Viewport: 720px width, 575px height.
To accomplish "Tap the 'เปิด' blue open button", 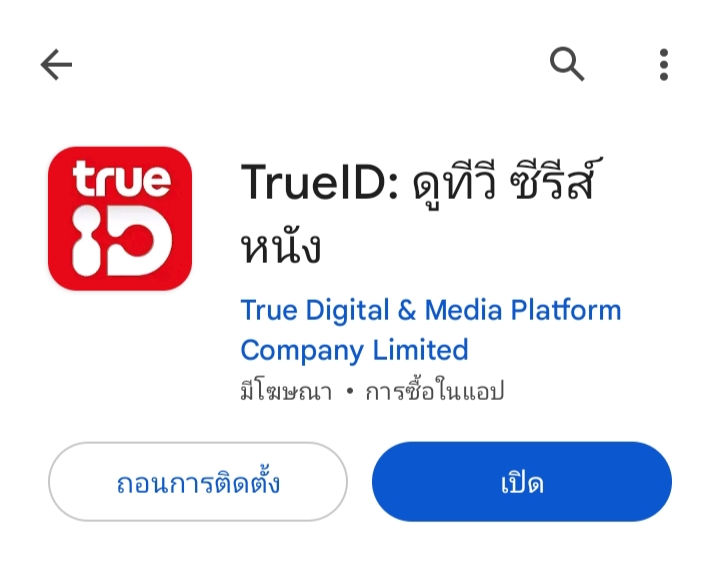I will tap(522, 482).
